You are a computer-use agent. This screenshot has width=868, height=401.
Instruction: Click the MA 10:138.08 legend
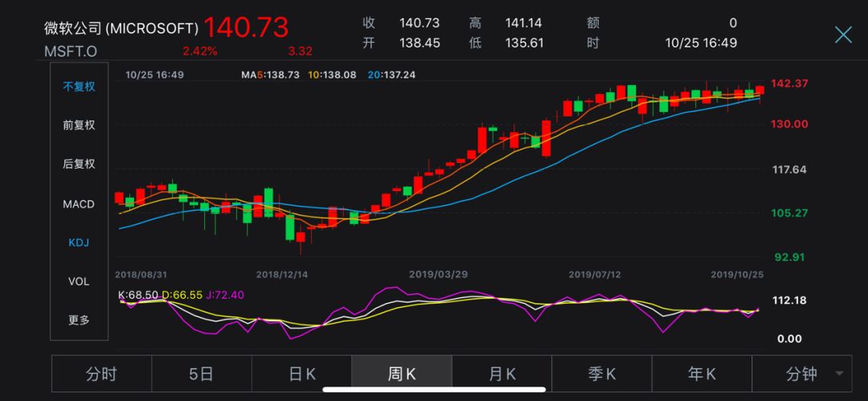[333, 74]
